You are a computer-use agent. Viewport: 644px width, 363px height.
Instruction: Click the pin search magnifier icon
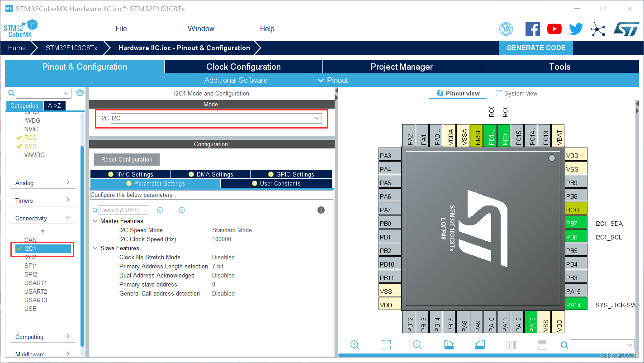click(564, 345)
